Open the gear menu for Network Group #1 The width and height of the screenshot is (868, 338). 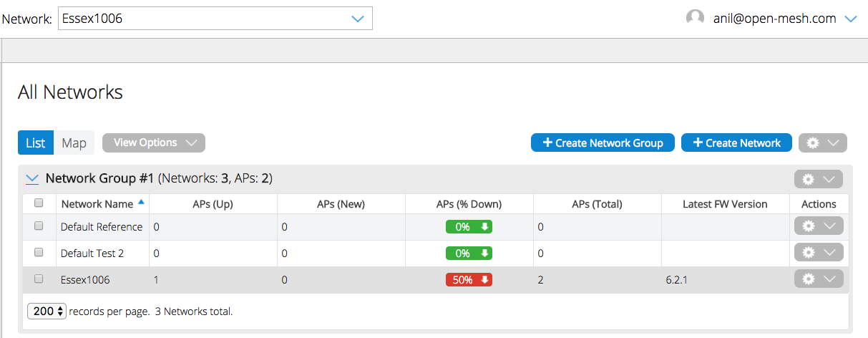pyautogui.click(x=819, y=179)
